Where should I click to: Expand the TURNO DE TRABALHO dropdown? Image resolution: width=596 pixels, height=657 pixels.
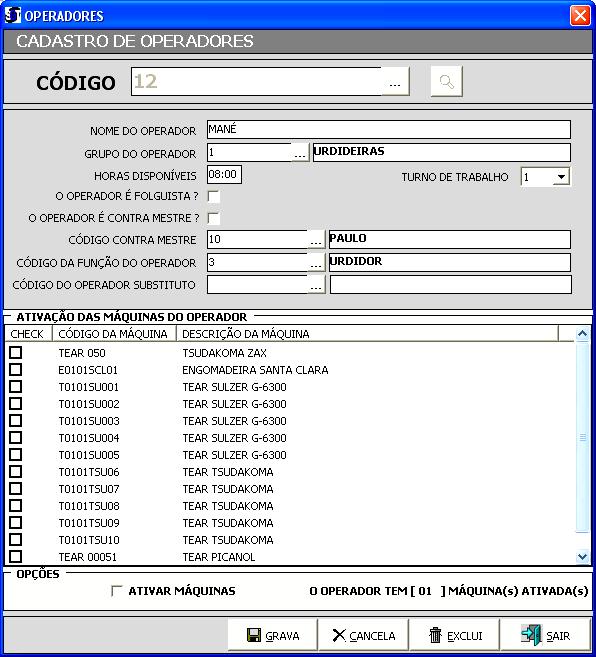(561, 176)
